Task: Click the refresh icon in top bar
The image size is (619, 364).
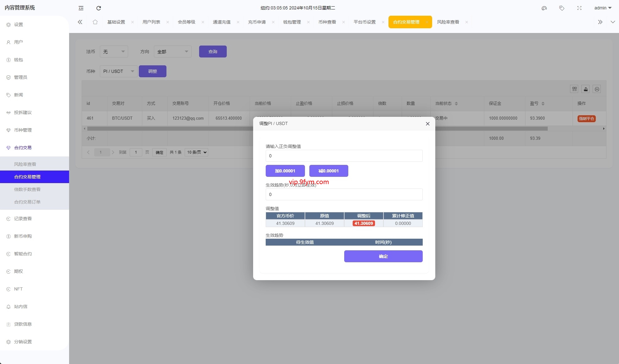Action: pyautogui.click(x=99, y=8)
